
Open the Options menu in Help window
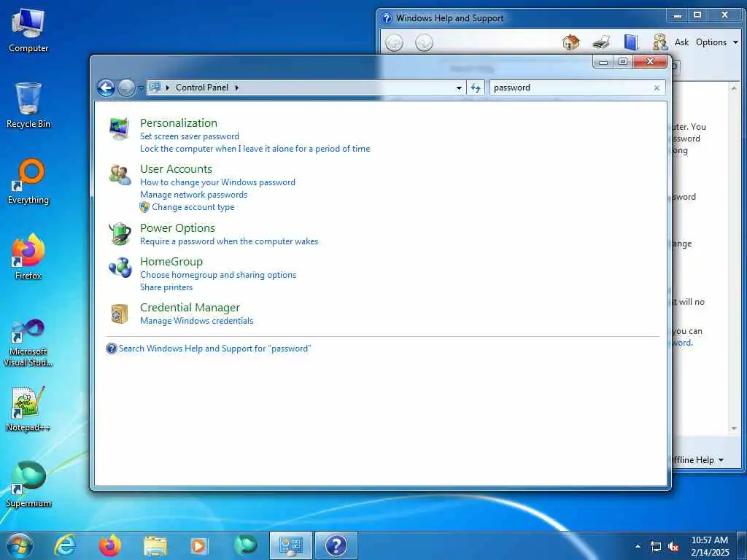[717, 42]
